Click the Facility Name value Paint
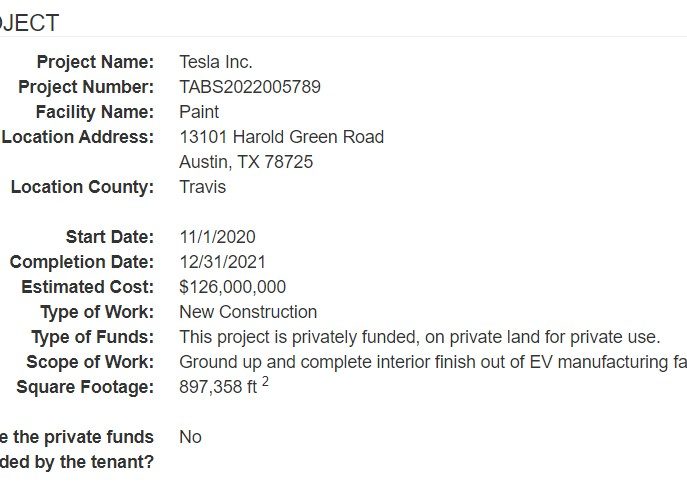 (199, 112)
